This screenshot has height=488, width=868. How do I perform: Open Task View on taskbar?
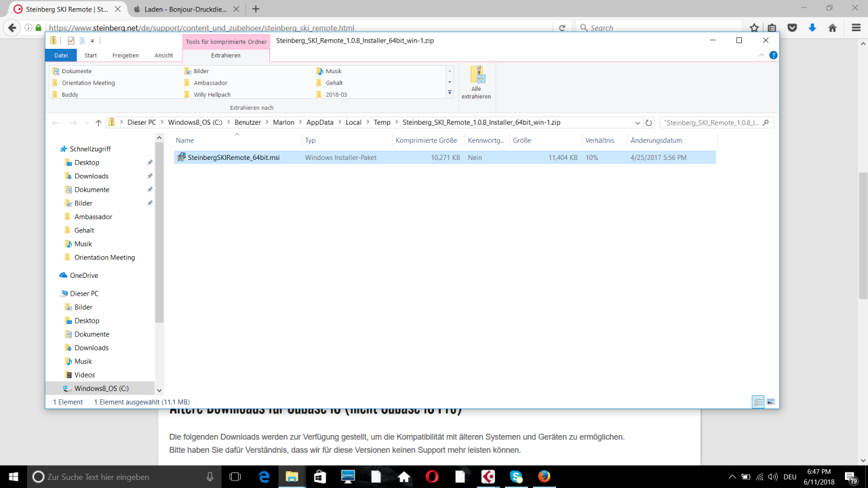pyautogui.click(x=235, y=476)
